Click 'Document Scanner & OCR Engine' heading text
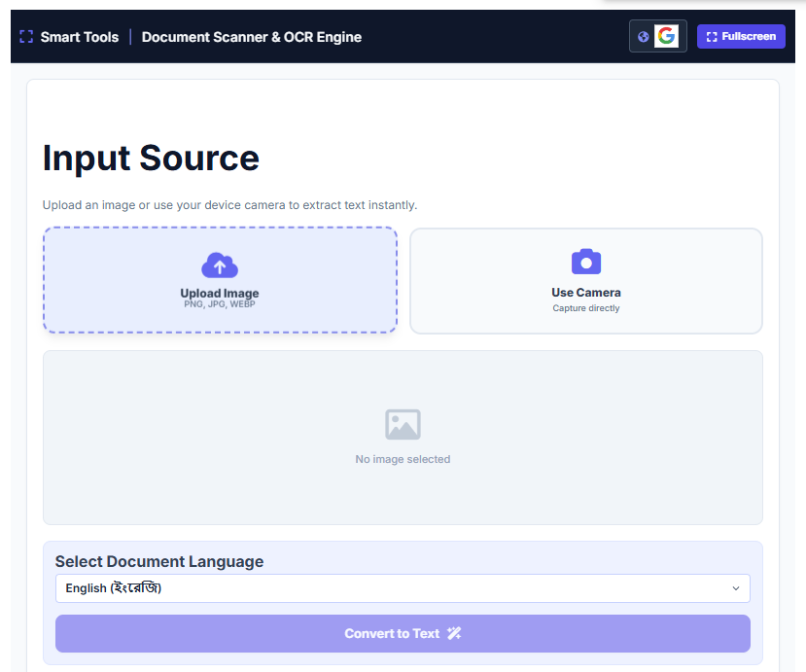 [x=252, y=37]
